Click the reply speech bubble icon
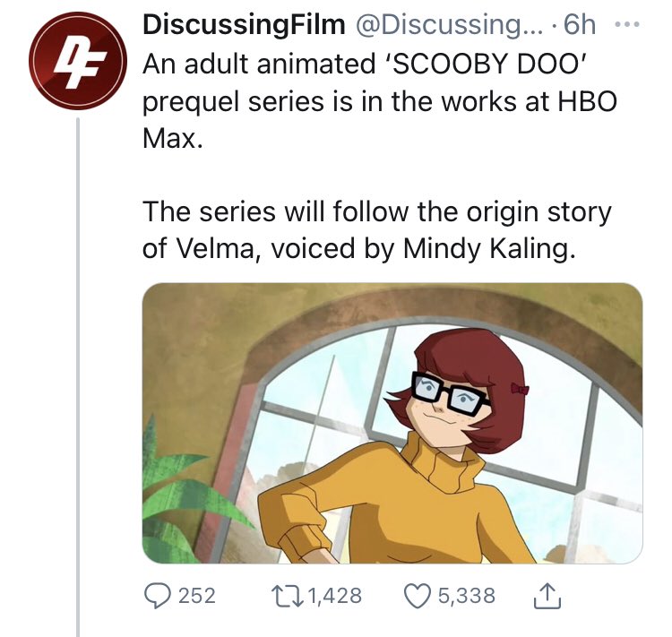672x637 pixels. pyautogui.click(x=158, y=595)
